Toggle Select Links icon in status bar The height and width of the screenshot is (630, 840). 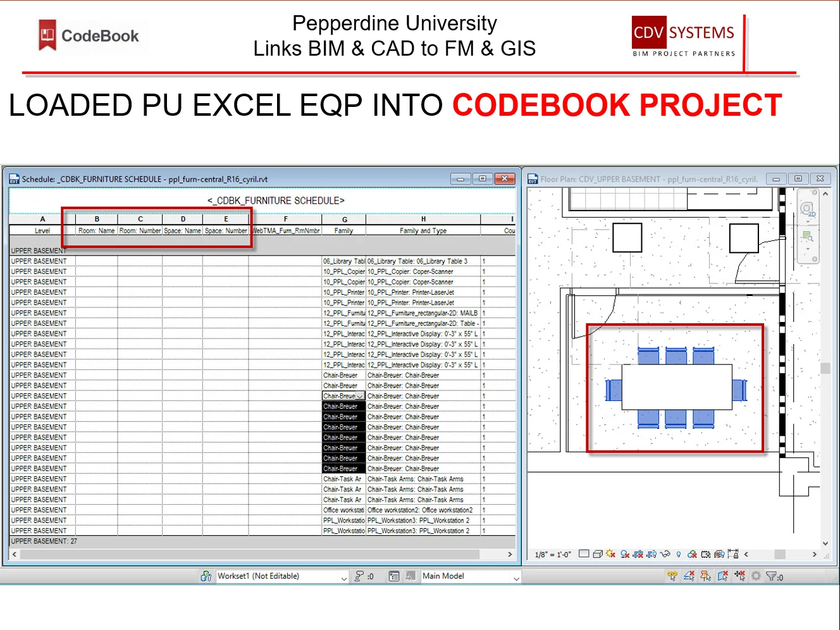pos(672,576)
